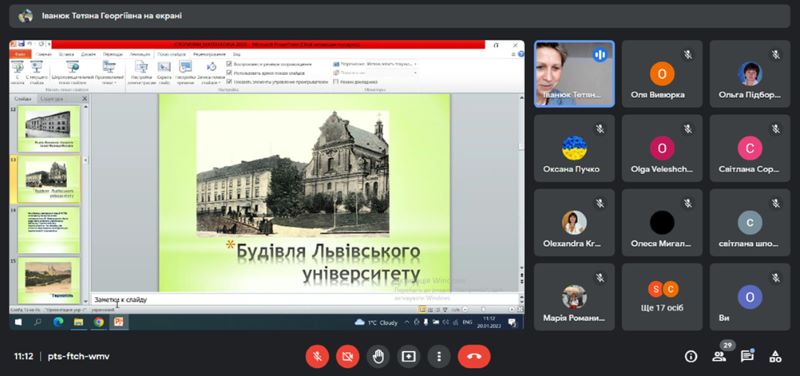Screen dimensions: 800x376
Task: Click Скрыть слайд button
Action: coord(164,72)
